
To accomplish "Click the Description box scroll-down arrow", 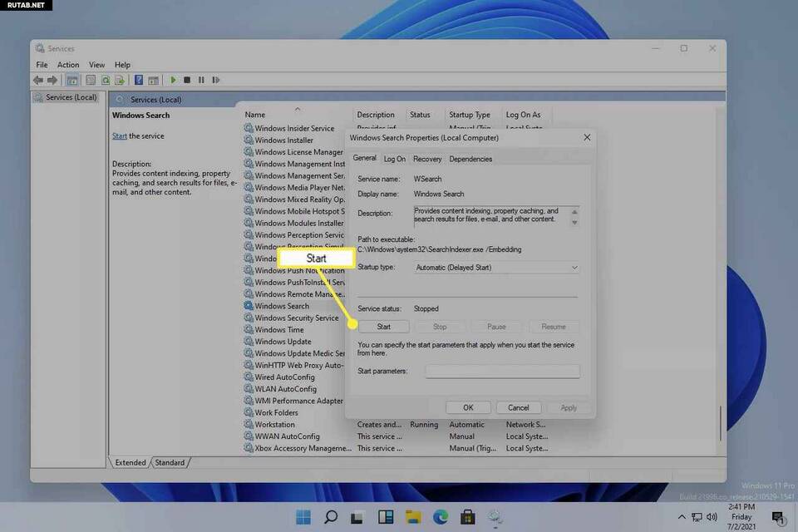I will click(x=574, y=223).
